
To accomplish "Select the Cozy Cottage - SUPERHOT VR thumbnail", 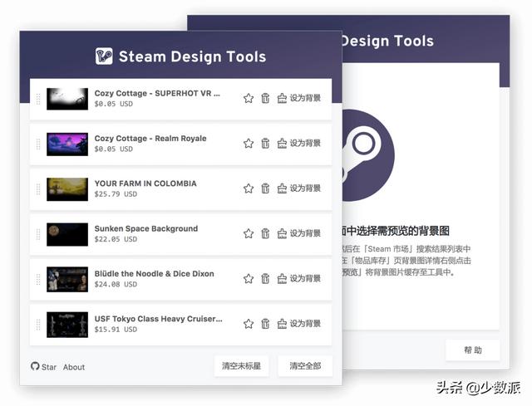I will click(67, 99).
